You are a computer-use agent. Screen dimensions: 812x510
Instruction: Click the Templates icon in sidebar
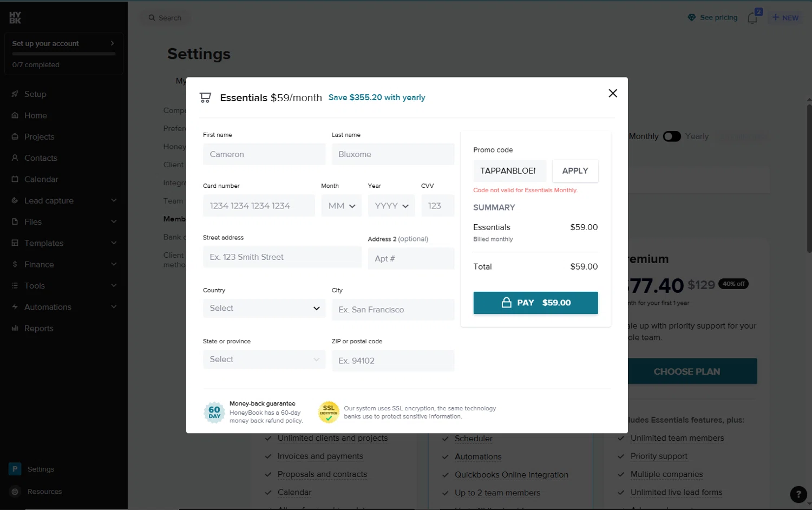pos(15,243)
